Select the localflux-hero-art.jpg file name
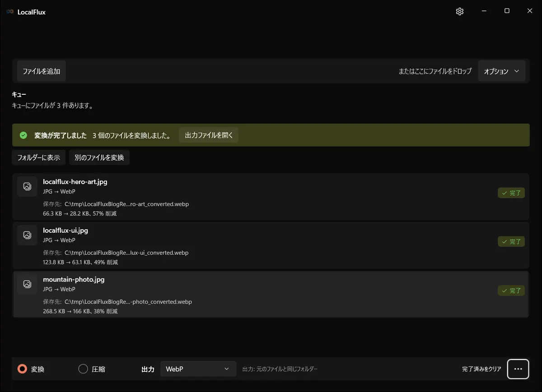The image size is (542, 392). 75,182
